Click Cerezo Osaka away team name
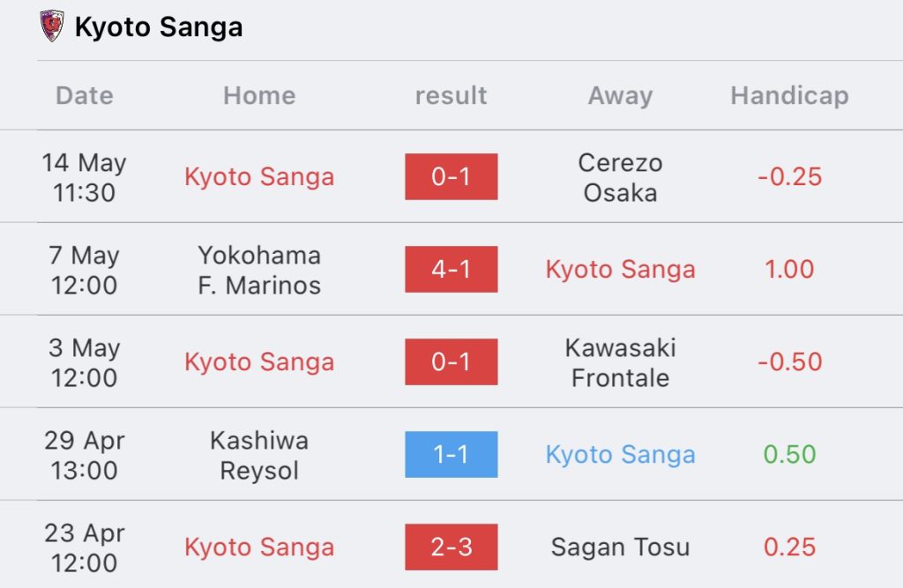 click(x=620, y=177)
